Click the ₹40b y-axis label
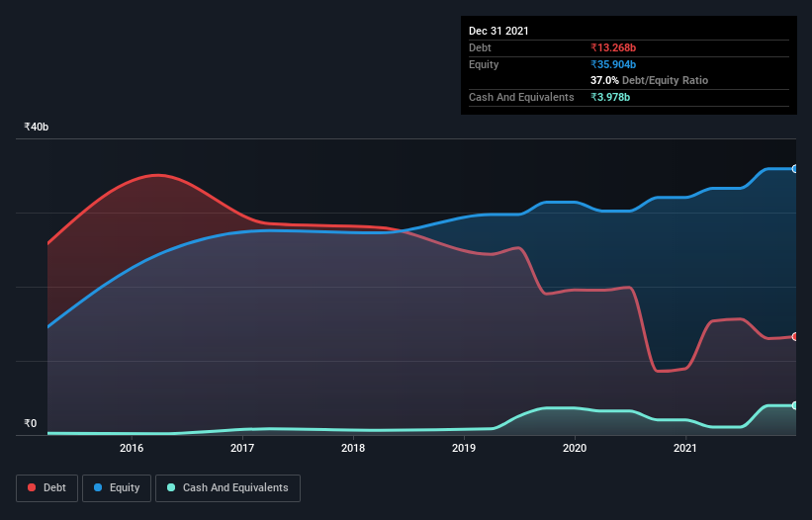 point(37,127)
